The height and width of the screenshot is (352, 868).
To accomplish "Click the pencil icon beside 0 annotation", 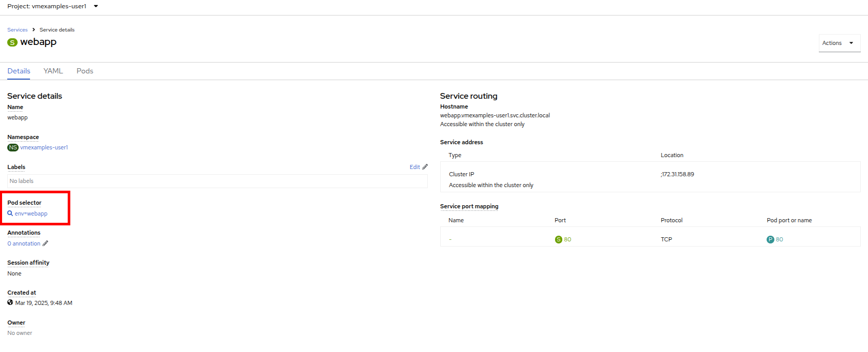I will [x=46, y=243].
